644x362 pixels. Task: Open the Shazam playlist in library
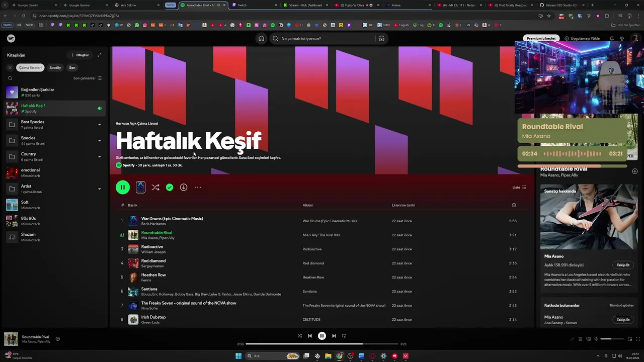click(x=53, y=237)
